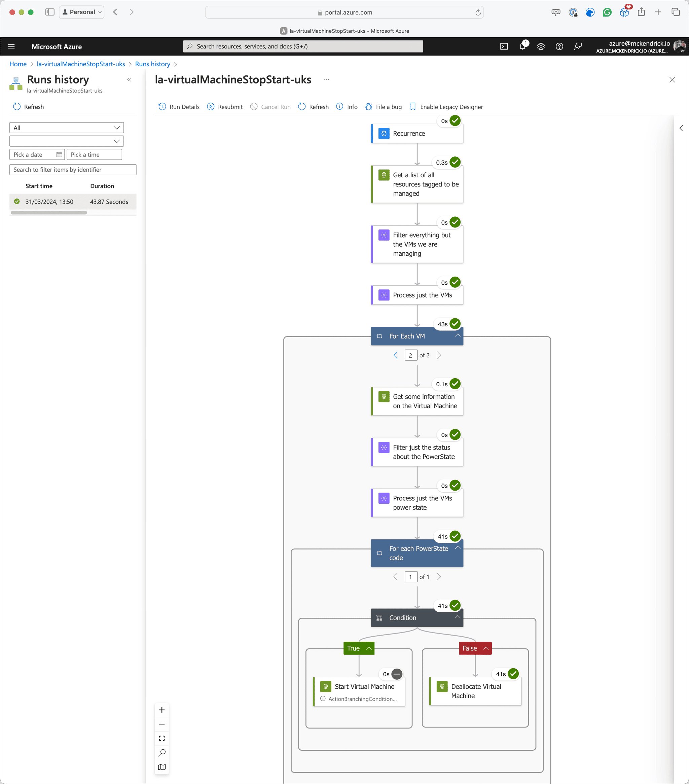Open the All status filter dropdown

[x=66, y=128]
